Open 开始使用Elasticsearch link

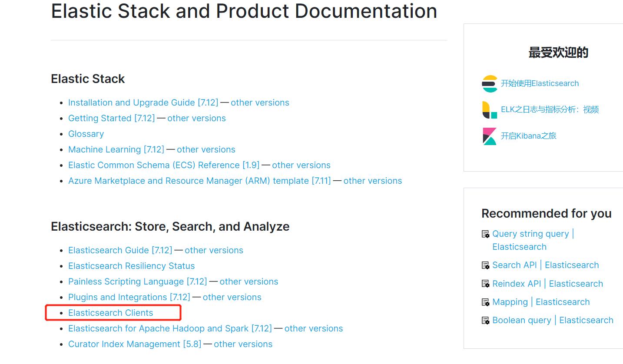click(540, 83)
